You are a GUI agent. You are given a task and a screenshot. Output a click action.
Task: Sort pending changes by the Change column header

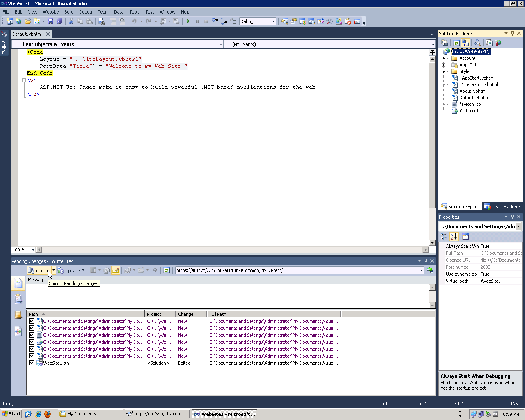[x=191, y=314]
